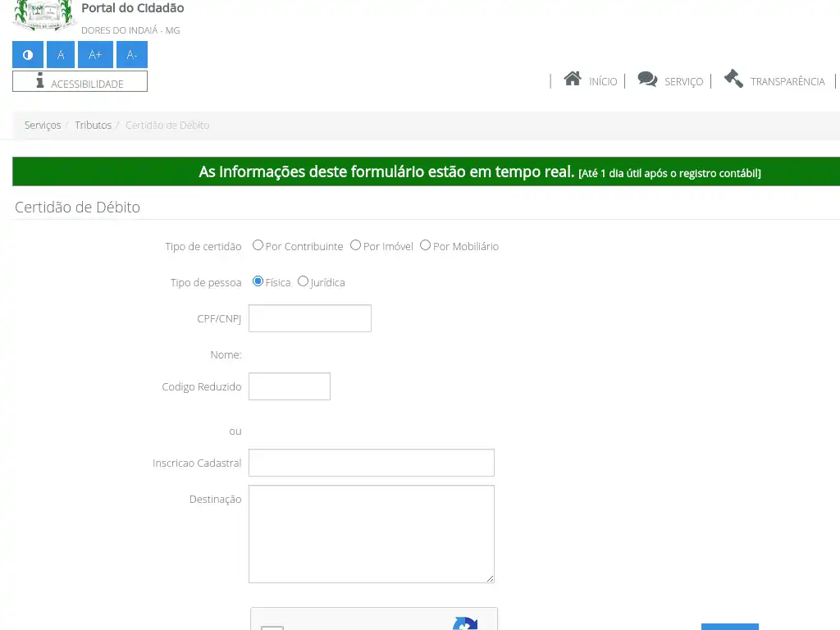Image resolution: width=840 pixels, height=630 pixels.
Task: Decrease font size with the A- button
Action: click(x=132, y=55)
